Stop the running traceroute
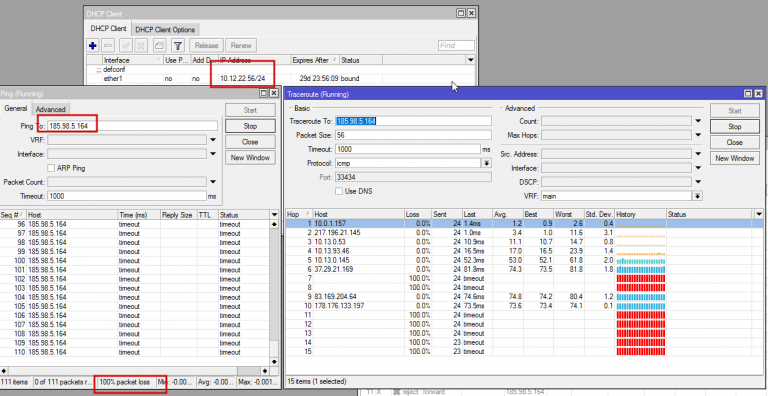This screenshot has width=768, height=396. point(735,126)
